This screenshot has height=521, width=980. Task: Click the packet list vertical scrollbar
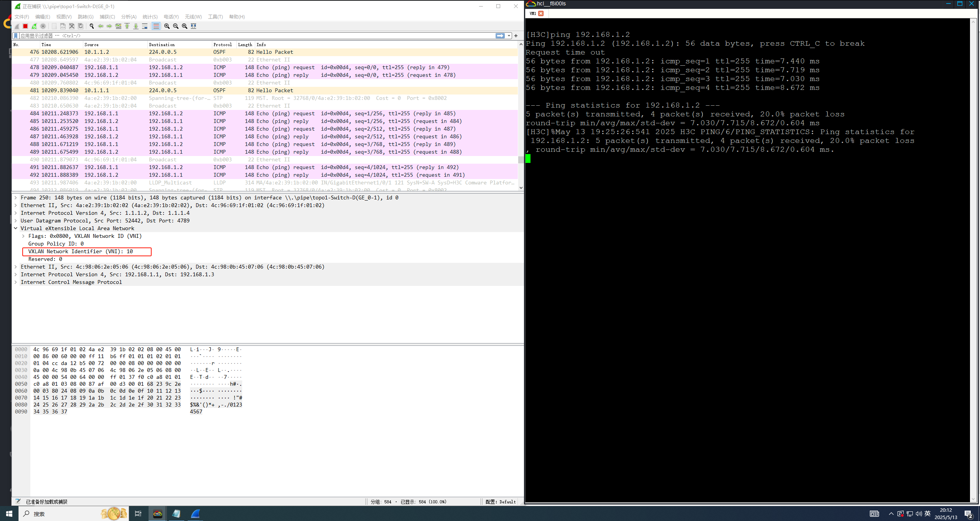point(521,115)
